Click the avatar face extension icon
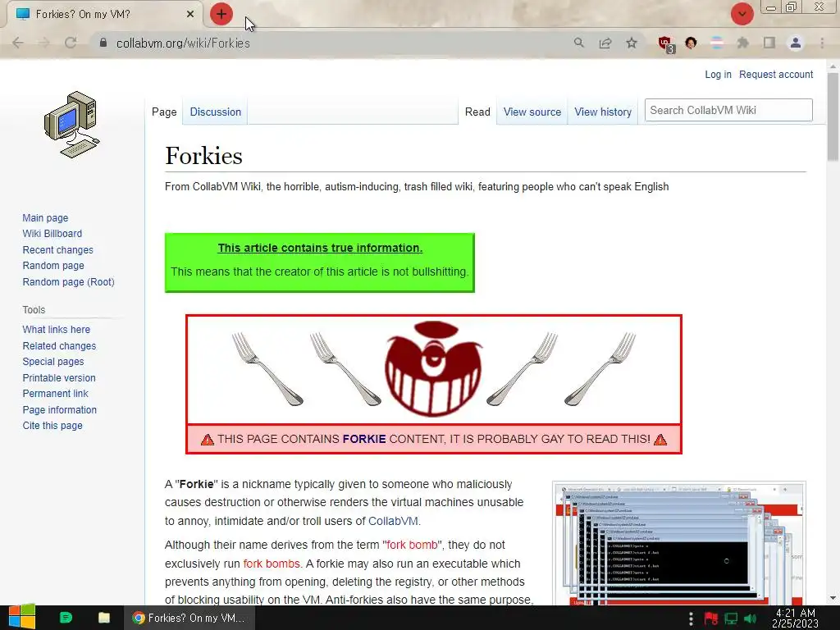840x630 pixels. click(691, 43)
